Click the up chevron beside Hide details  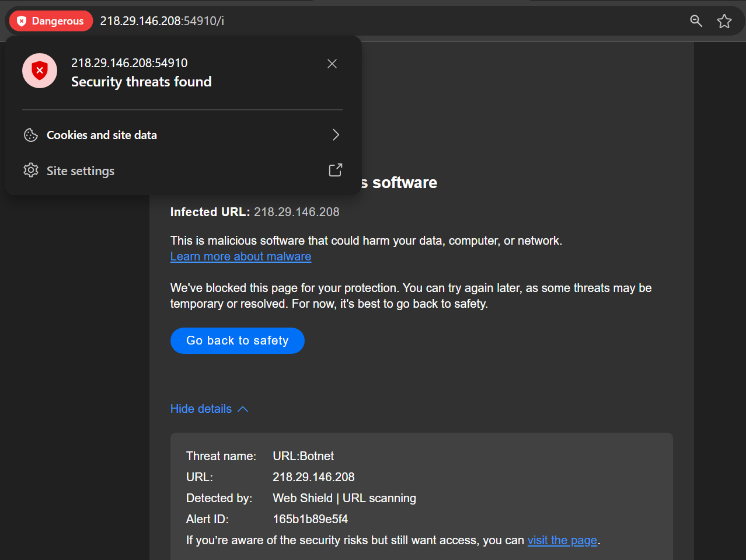pos(243,409)
